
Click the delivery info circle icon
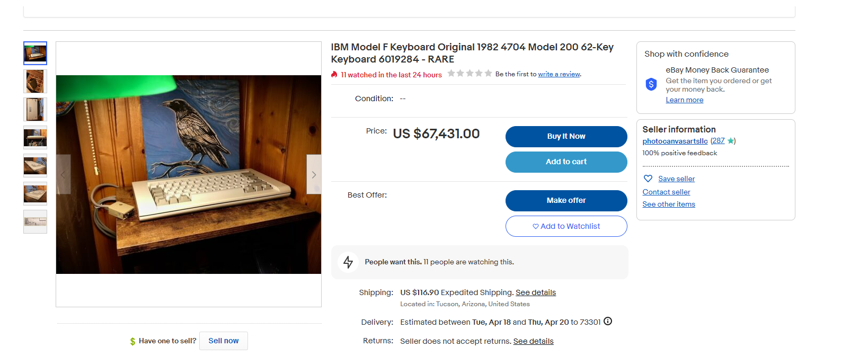608,321
